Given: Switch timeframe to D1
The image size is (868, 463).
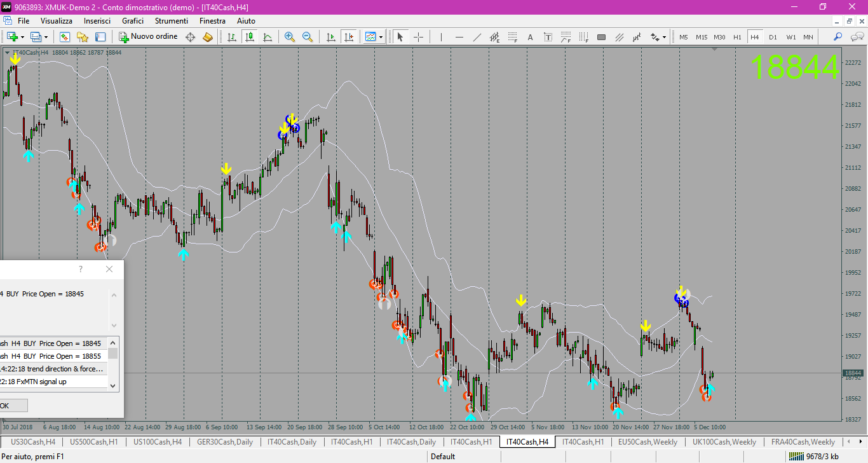Looking at the screenshot, I should tap(773, 37).
